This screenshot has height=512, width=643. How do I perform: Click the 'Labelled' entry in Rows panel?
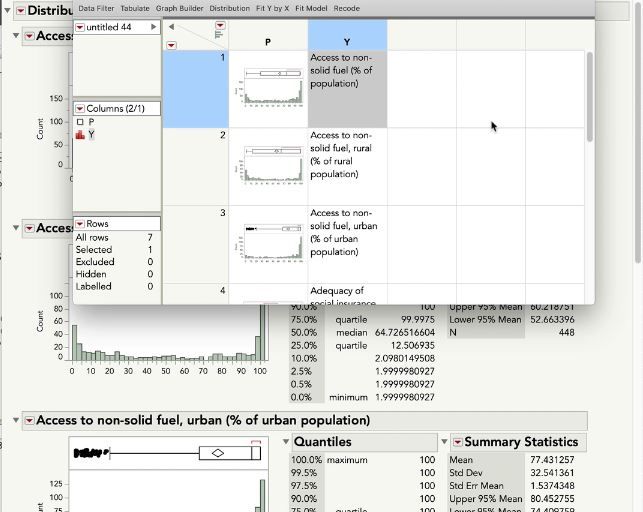click(x=114, y=287)
